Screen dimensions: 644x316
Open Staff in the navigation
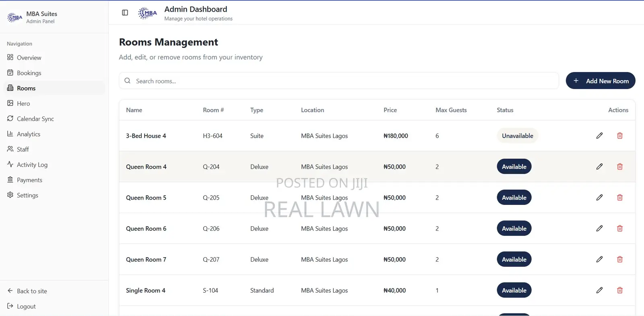coord(54,149)
